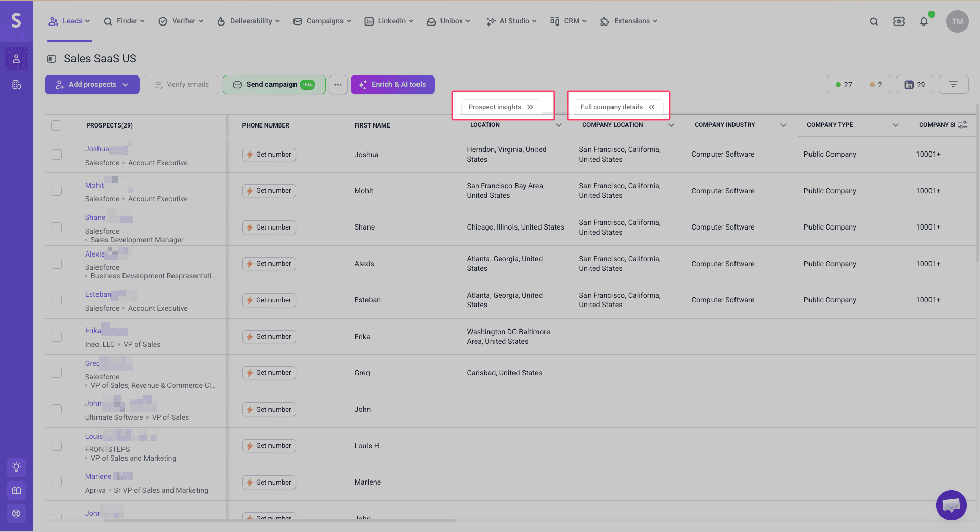Expand the Company Type column menu
The height and width of the screenshot is (532, 980).
pos(896,125)
